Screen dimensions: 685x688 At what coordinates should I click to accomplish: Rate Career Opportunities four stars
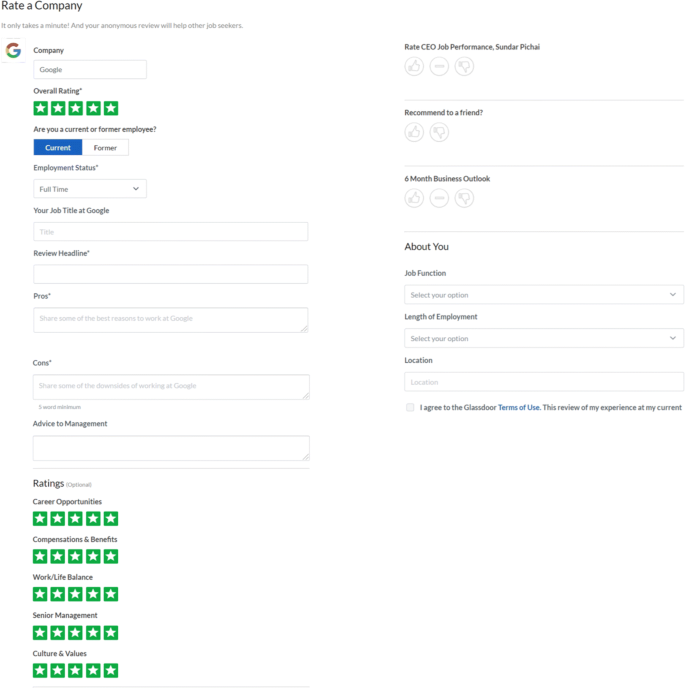point(93,519)
